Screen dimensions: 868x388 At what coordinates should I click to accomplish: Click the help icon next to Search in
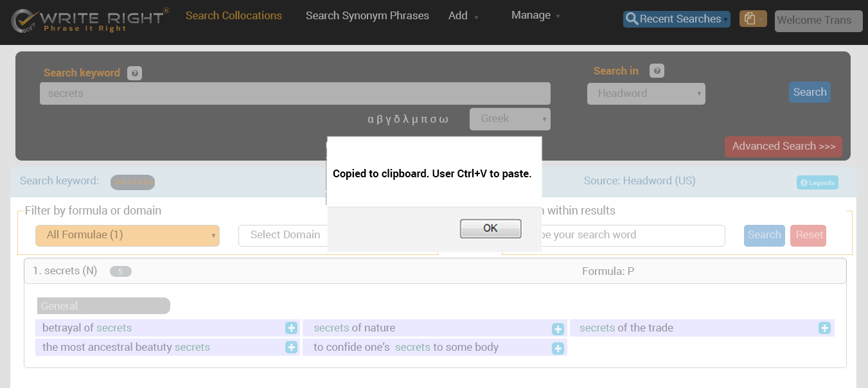point(657,71)
